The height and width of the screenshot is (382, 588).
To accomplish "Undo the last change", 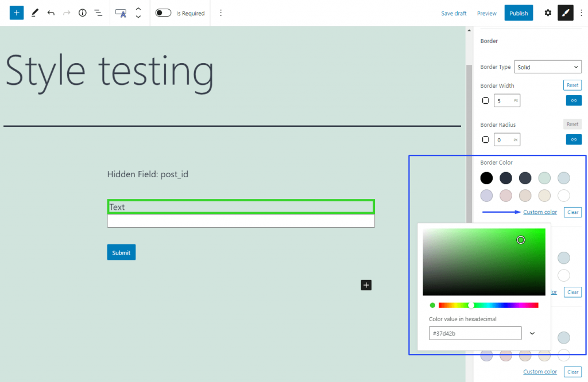I will coord(51,13).
